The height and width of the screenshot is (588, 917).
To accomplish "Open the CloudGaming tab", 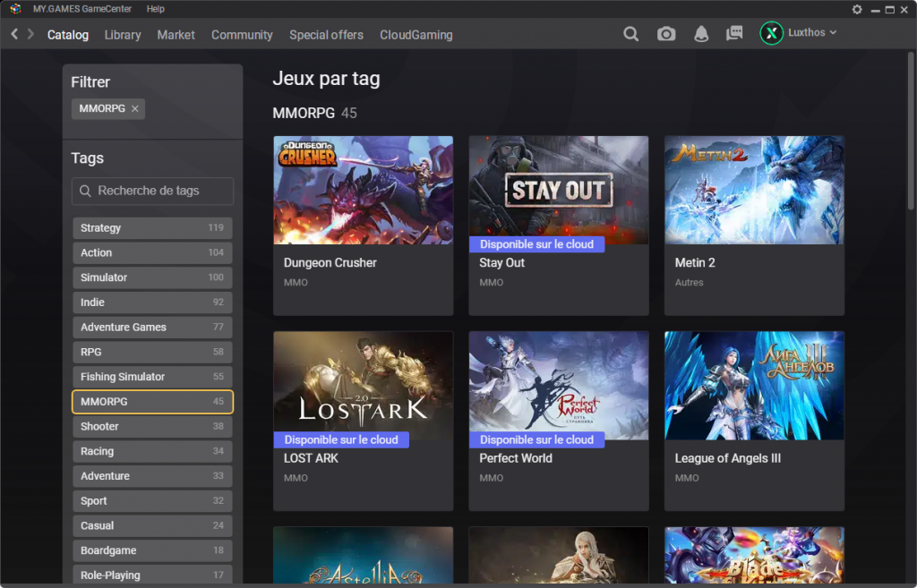I will click(x=416, y=35).
